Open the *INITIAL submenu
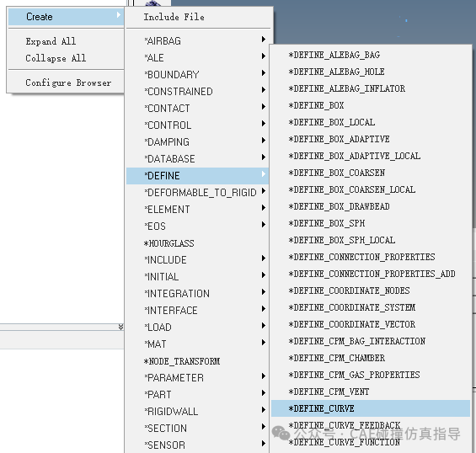 point(198,277)
